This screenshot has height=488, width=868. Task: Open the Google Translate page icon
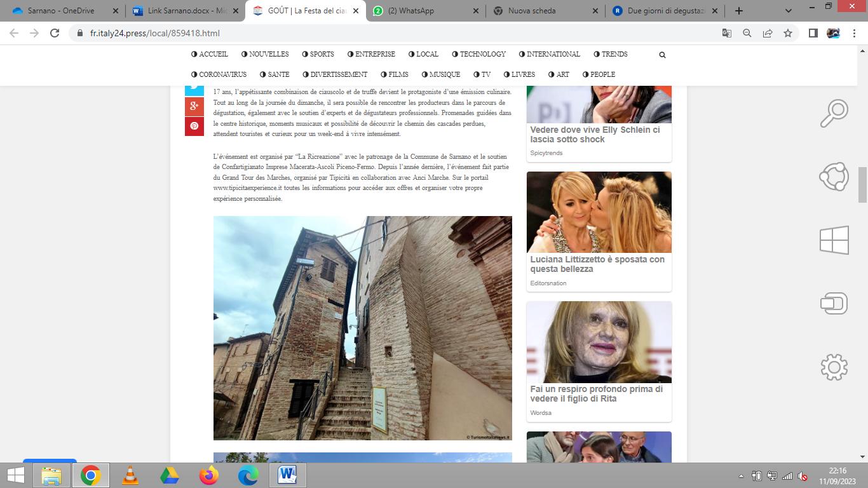tap(727, 33)
